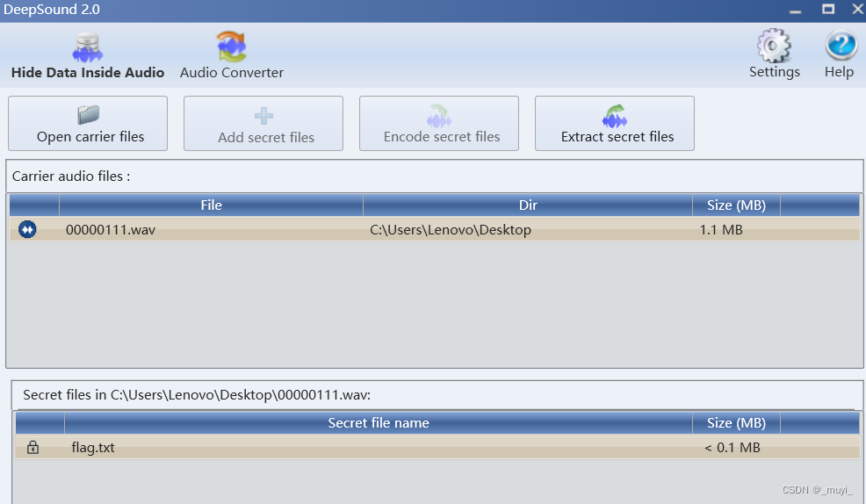Sort carrier files by File column header

click(x=211, y=205)
